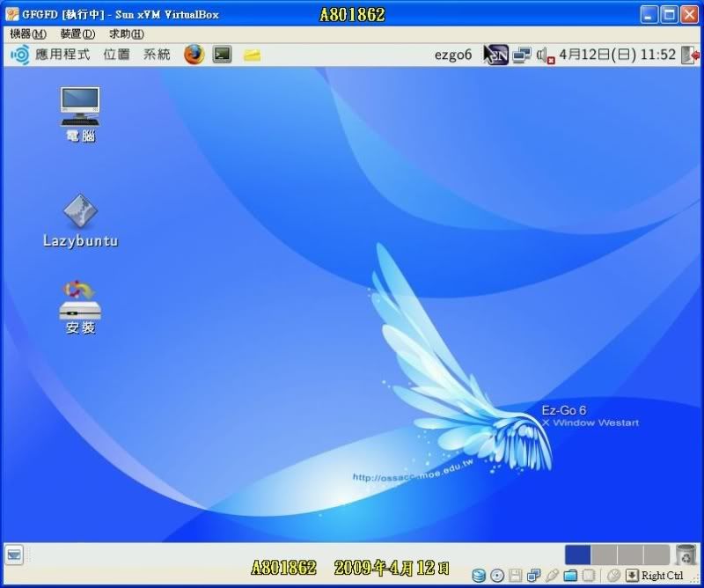Open the 位置 places menu
This screenshot has height=588, width=704.
point(117,55)
